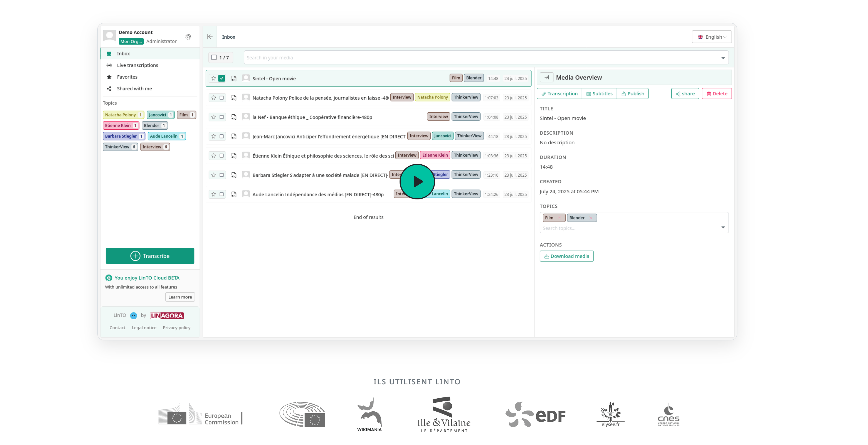868x445 pixels.
Task: Open the Privacy policy link
Action: click(176, 328)
